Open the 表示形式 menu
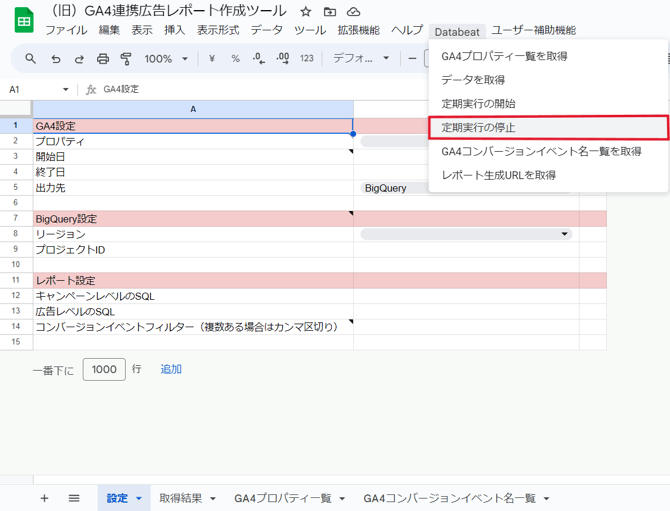Screen dimensions: 670x511 (218, 30)
